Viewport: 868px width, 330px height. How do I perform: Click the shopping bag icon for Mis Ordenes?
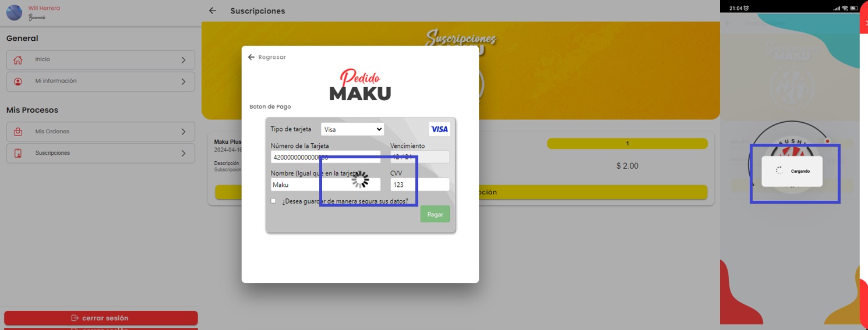pos(18,132)
